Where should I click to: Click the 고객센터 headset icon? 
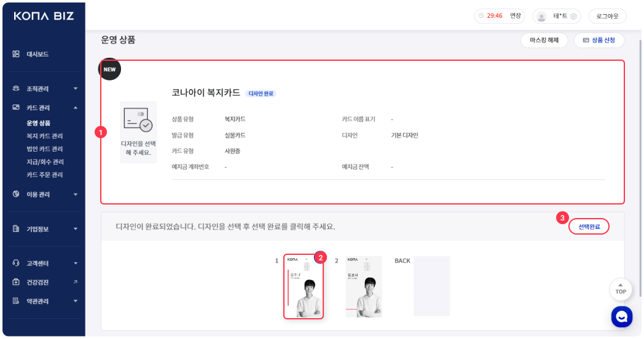(16, 263)
